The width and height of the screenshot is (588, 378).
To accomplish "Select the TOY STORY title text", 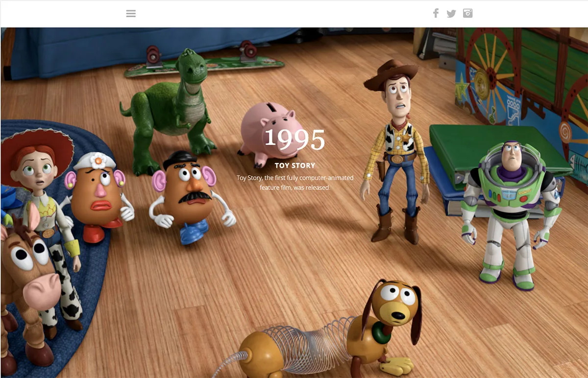I will click(295, 165).
